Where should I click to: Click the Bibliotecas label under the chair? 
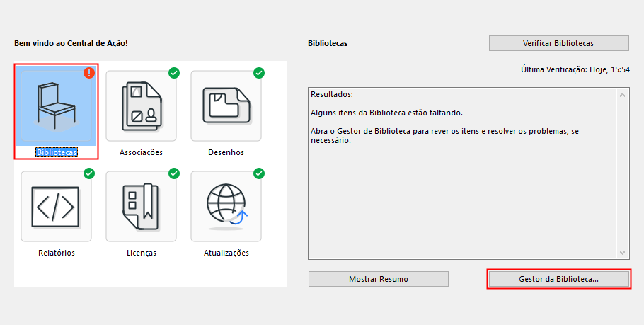pos(57,152)
